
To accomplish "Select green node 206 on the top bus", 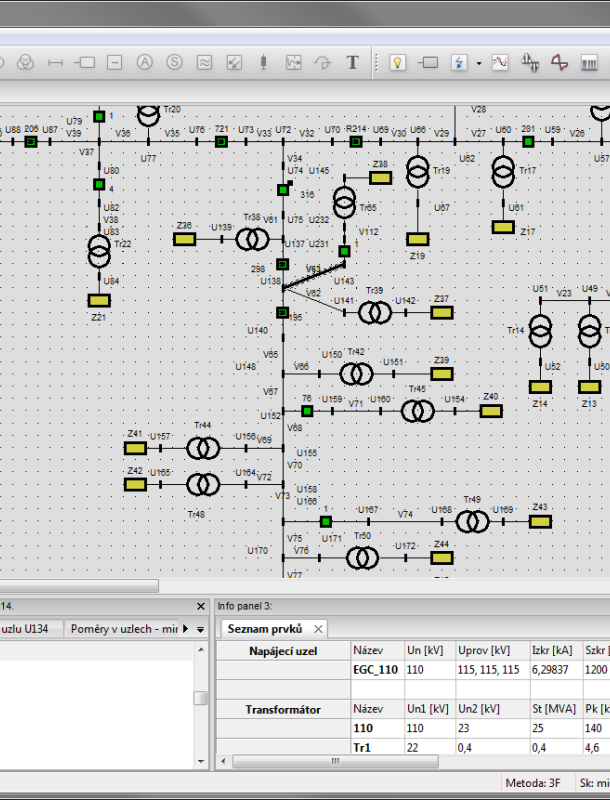I will point(31,141).
